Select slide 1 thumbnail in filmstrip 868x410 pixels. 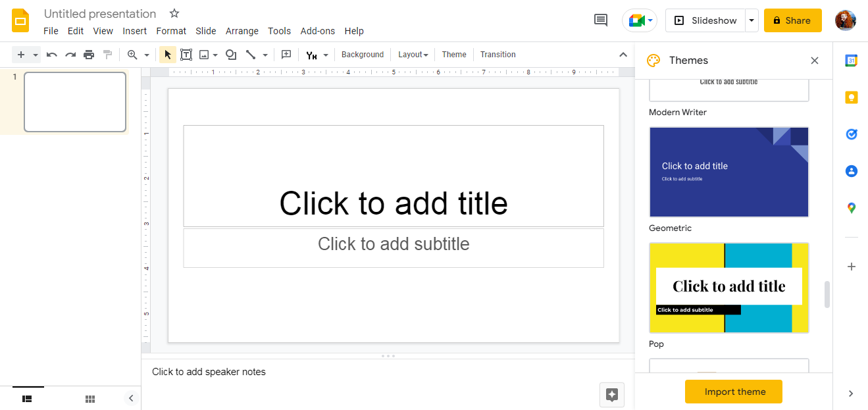75,102
